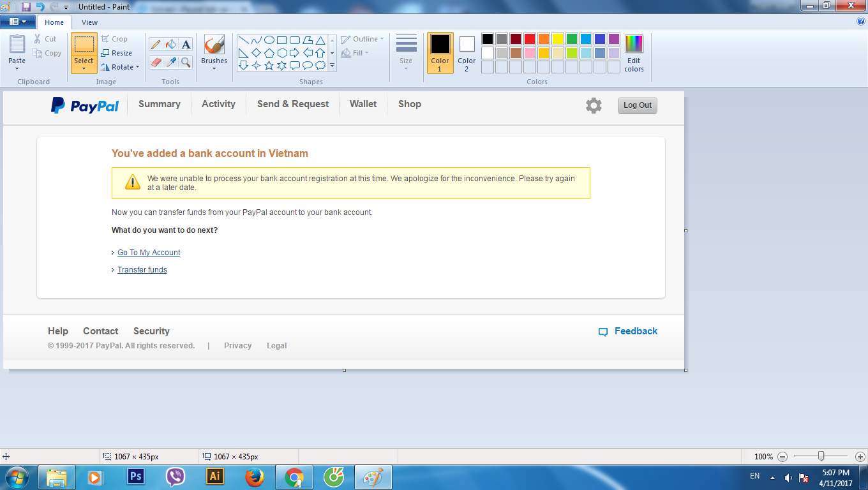
Task: Select the purple color swatch
Action: pos(613,39)
